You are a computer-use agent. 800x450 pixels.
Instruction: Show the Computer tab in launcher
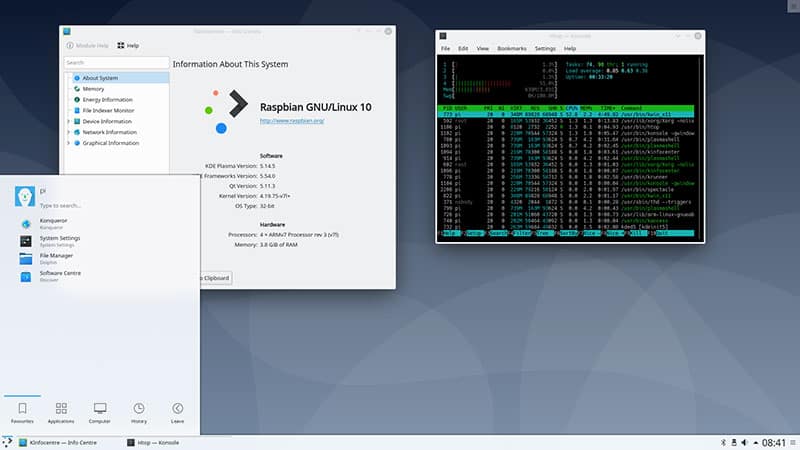pyautogui.click(x=100, y=412)
